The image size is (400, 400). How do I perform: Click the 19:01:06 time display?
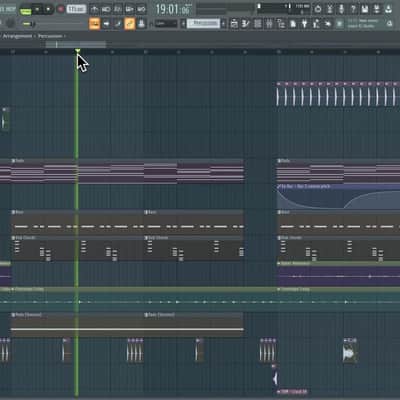[x=173, y=9]
